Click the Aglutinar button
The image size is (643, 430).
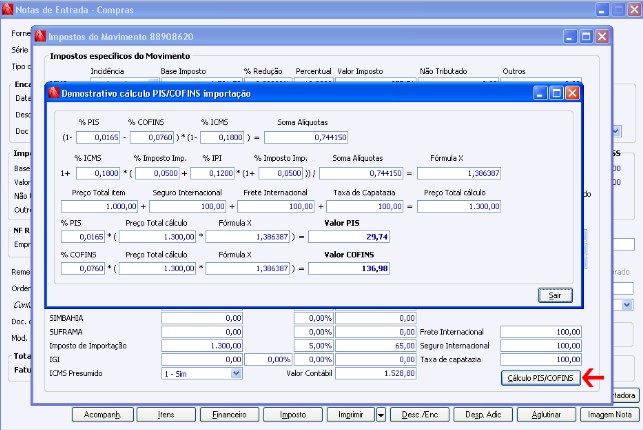click(545, 414)
